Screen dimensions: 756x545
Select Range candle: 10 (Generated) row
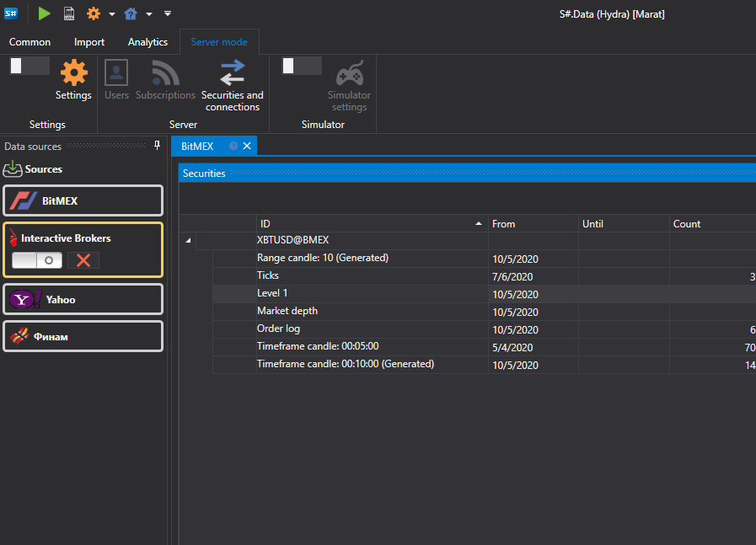pos(484,259)
